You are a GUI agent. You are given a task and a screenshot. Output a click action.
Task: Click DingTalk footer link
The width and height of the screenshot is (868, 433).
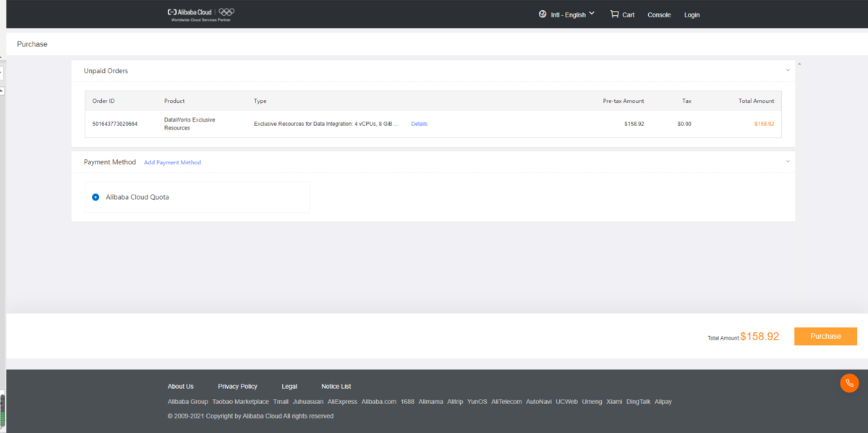(x=639, y=401)
